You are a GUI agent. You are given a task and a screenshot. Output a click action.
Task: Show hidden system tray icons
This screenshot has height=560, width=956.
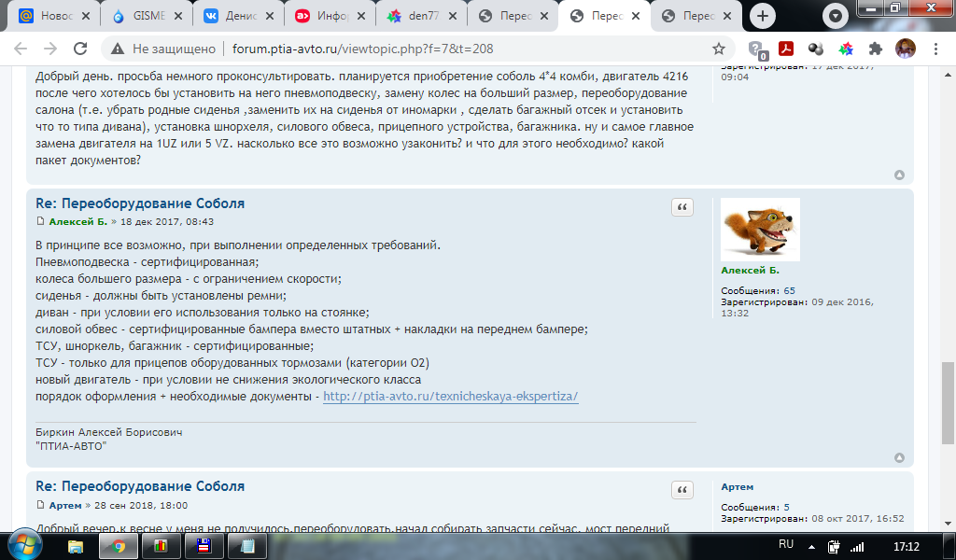point(811,547)
